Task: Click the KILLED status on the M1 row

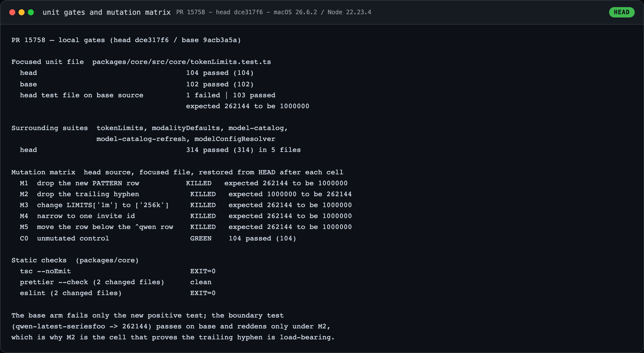Action: point(199,183)
